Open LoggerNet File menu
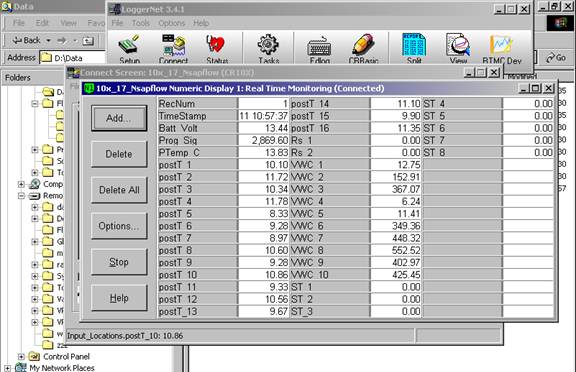This screenshot has width=576, height=372. click(x=117, y=23)
